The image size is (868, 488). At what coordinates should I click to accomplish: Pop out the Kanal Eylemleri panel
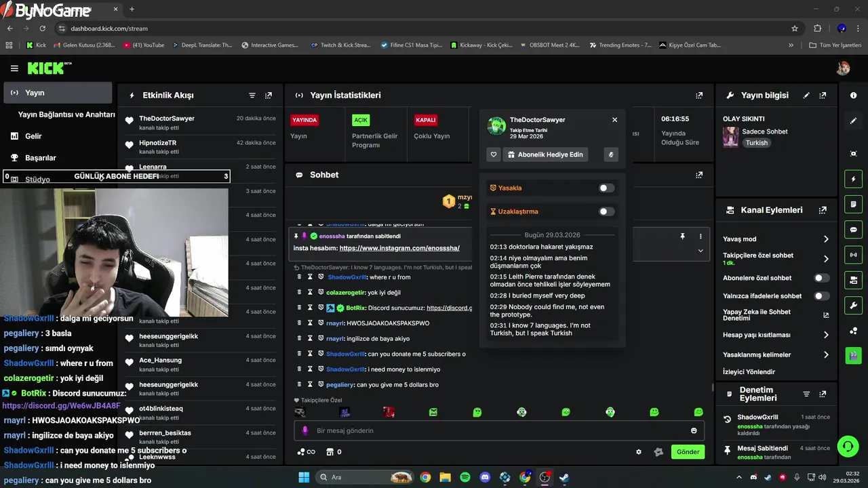click(x=823, y=210)
